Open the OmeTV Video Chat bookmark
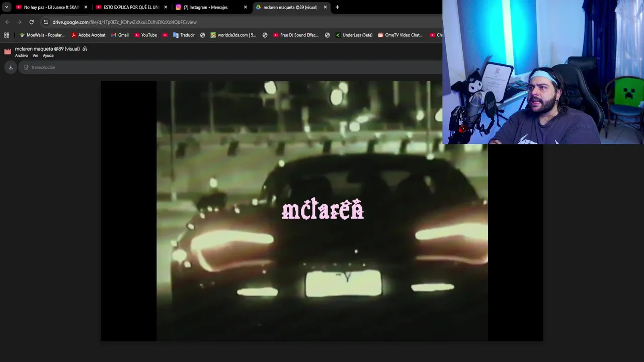Viewport: 644px width, 362px height. click(400, 35)
